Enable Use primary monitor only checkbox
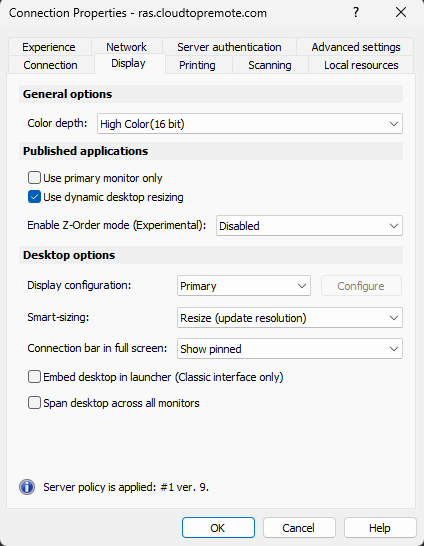Viewport: 424px width, 546px height. tap(34, 178)
